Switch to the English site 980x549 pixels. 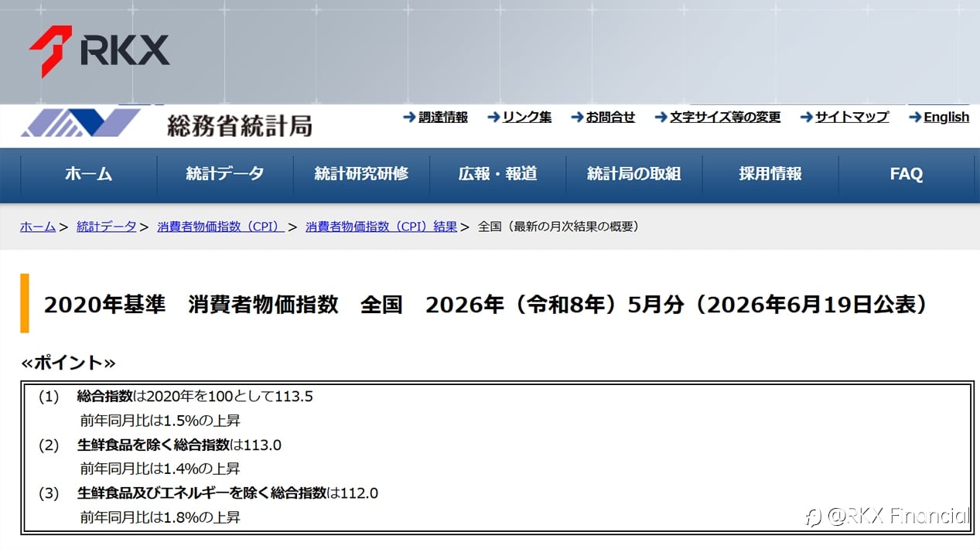click(x=946, y=118)
